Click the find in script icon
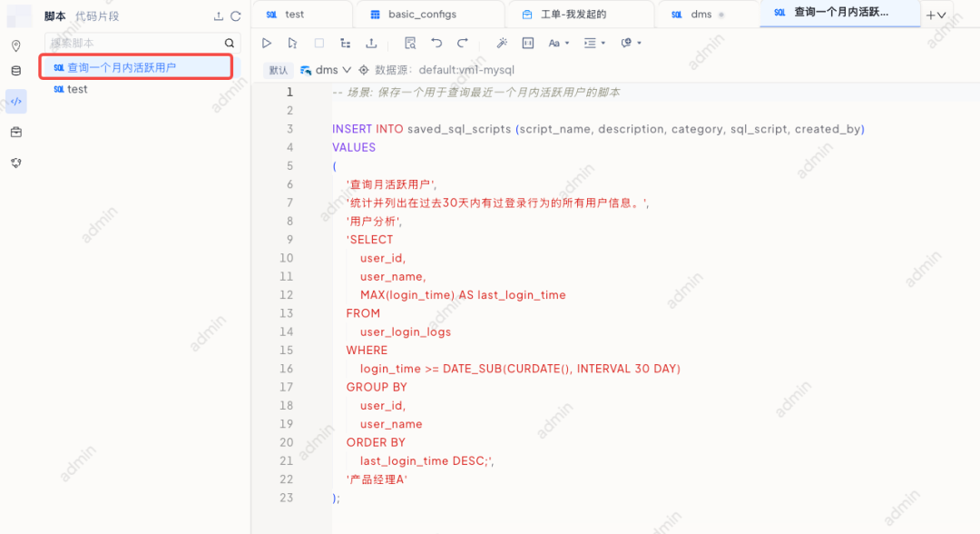 [x=410, y=44]
